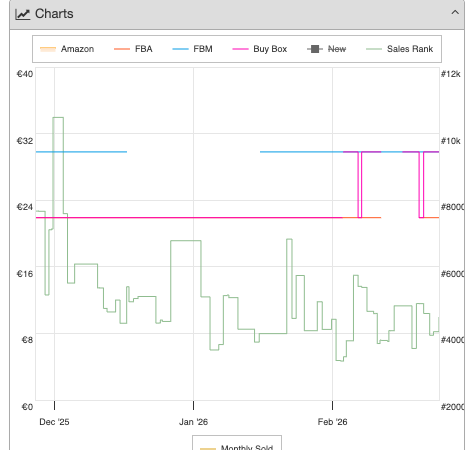Click the Charts line-graph icon
Screen dimensions: 474x450
(22, 14)
